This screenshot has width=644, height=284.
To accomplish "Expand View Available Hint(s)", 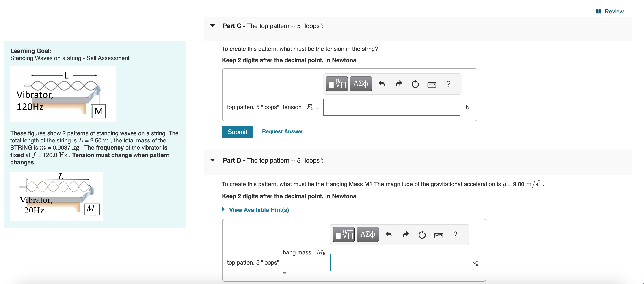I will click(x=259, y=210).
